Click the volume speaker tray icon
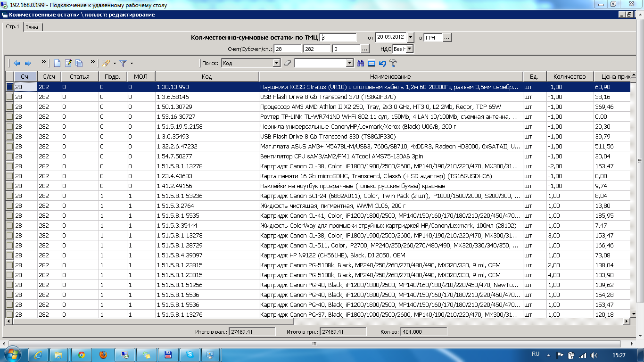Viewport: 644px width, 362px height. click(x=594, y=355)
